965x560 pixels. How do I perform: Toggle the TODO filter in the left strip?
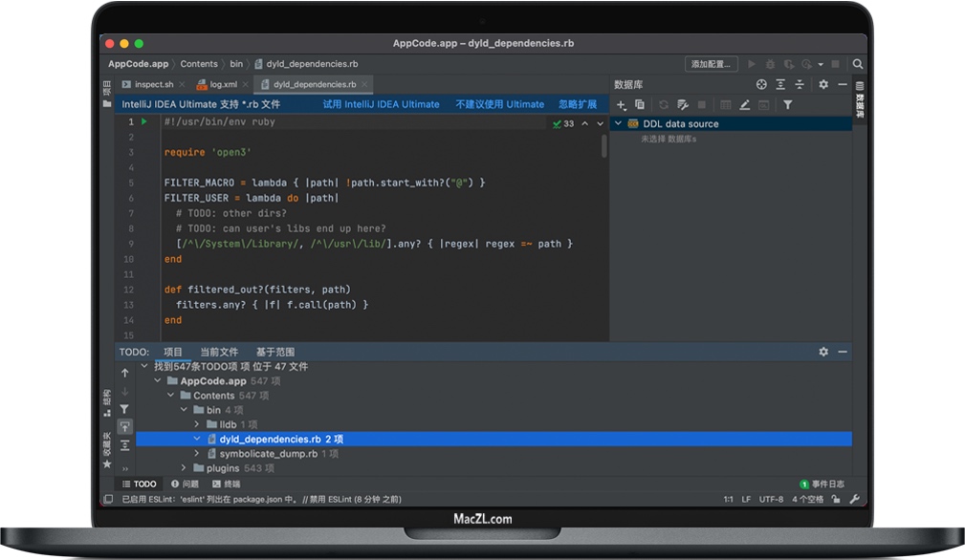click(124, 409)
